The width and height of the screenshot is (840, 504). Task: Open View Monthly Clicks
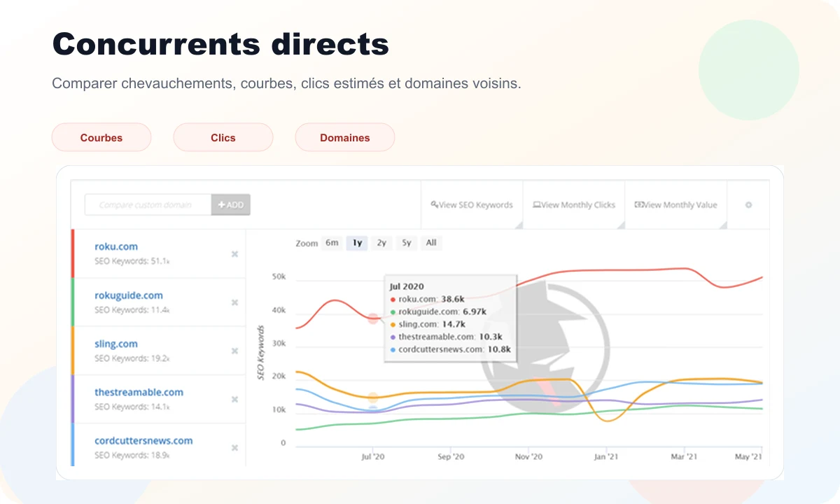coord(574,204)
